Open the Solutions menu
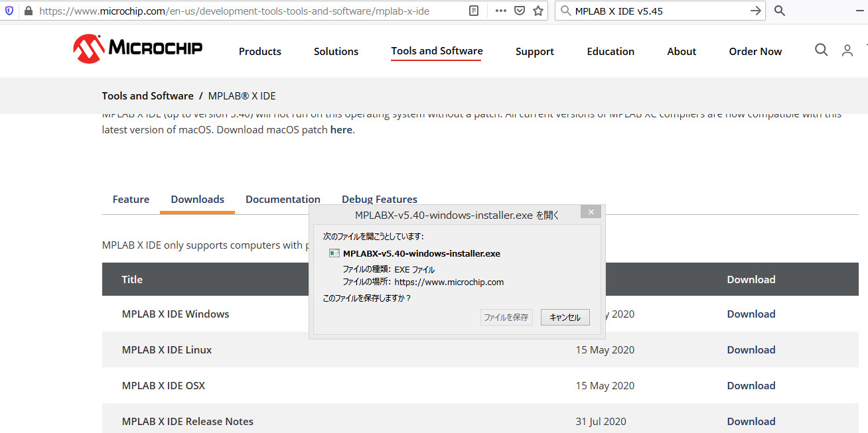This screenshot has width=868, height=433. (336, 51)
